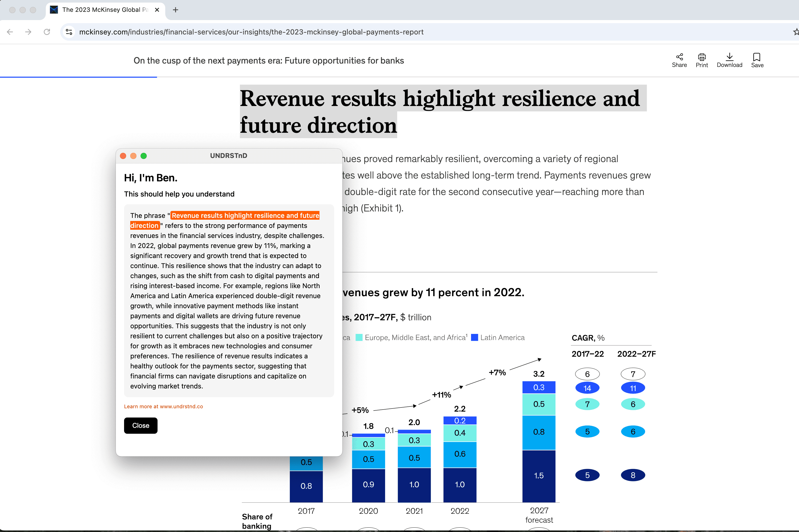Click the 3.2 total above 2027 bar
799x532 pixels.
point(539,374)
